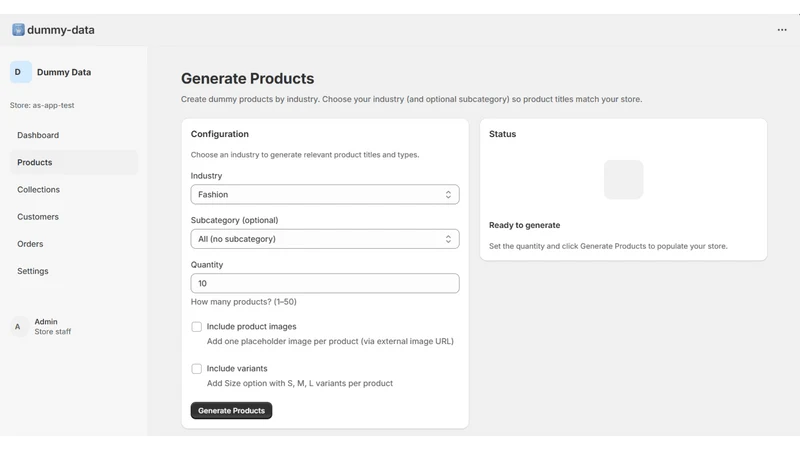Click the dummy-data app title
This screenshot has height=450, width=800.
pos(61,30)
